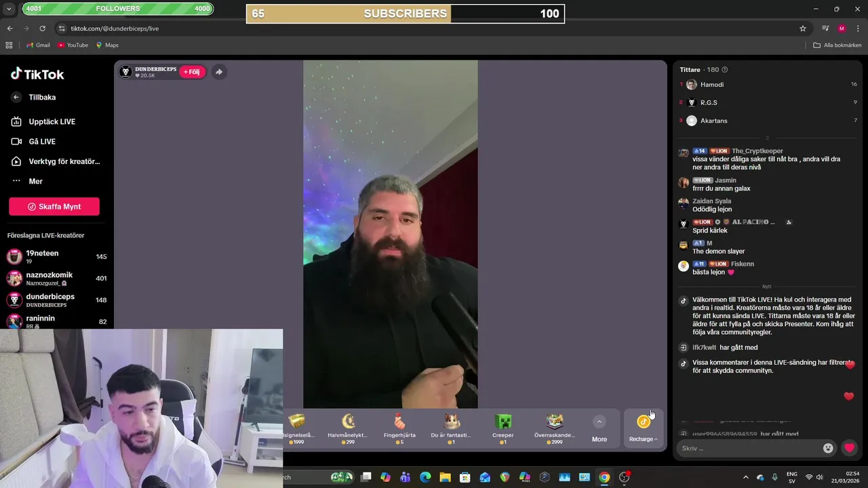Viewport: 868px width, 488px height.
Task: Open Mer options in sidebar
Action: coord(35,181)
